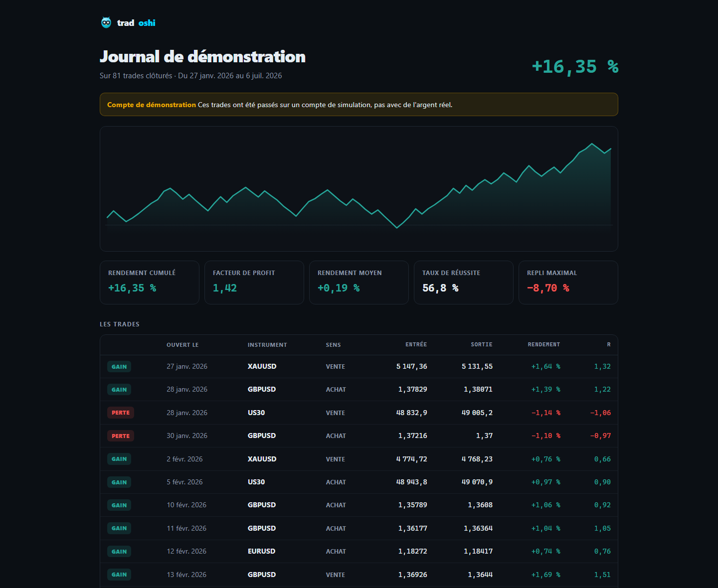Click the tradoshi owl logo icon

pos(106,22)
